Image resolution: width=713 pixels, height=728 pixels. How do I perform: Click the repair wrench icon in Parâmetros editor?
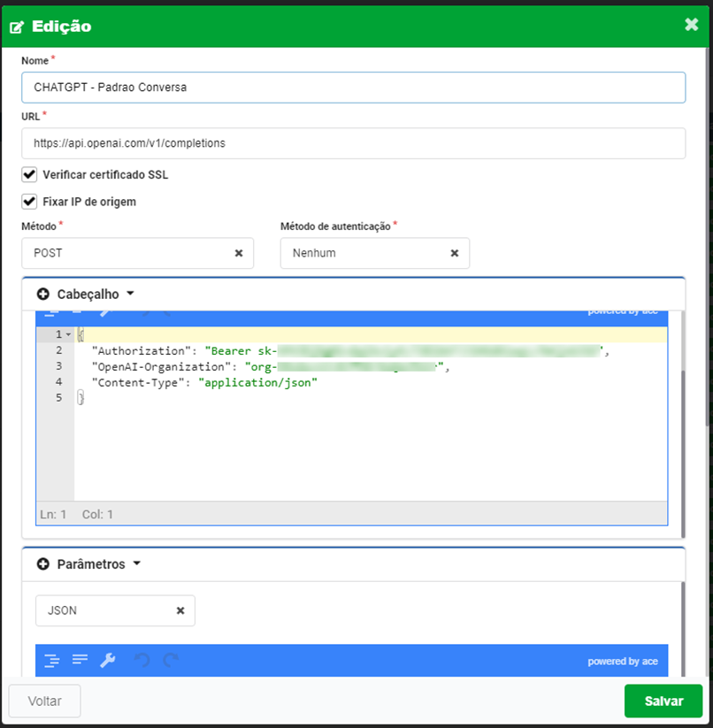[108, 660]
